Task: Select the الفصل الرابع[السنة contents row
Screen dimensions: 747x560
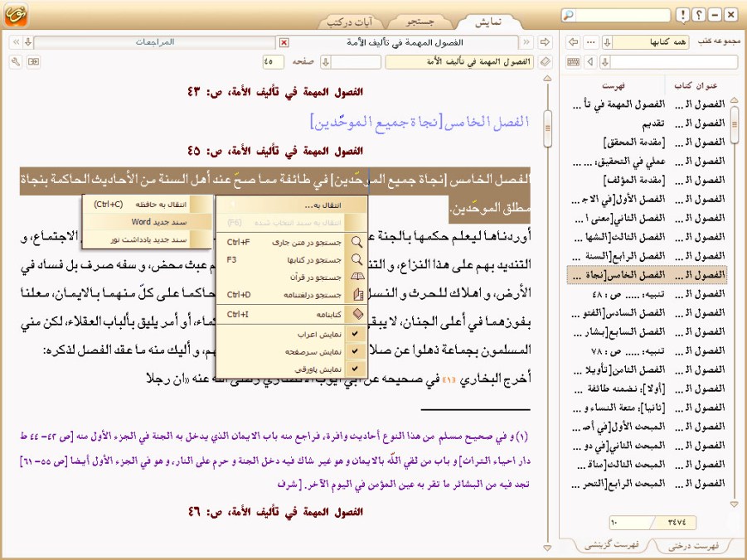Action: click(x=648, y=256)
